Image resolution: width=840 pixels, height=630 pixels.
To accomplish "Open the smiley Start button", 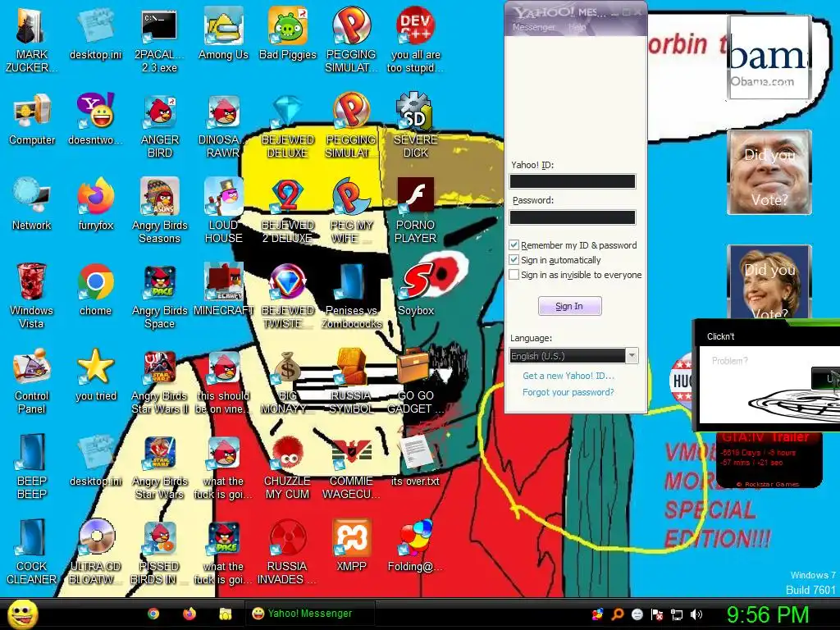I will (x=22, y=614).
